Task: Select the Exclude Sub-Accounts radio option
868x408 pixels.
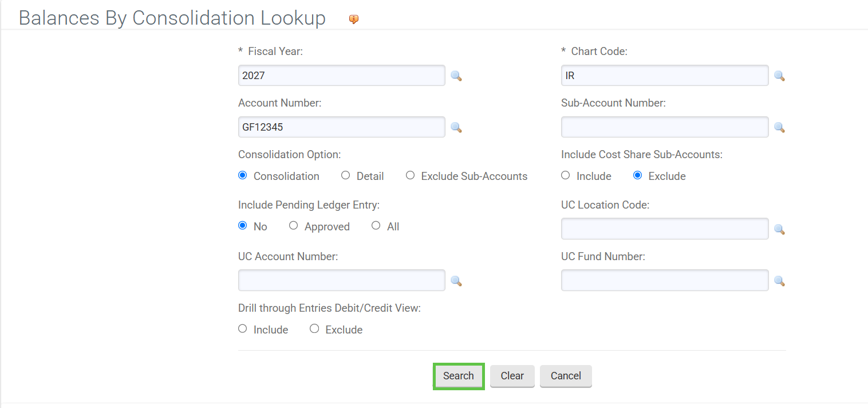Action: 410,175
